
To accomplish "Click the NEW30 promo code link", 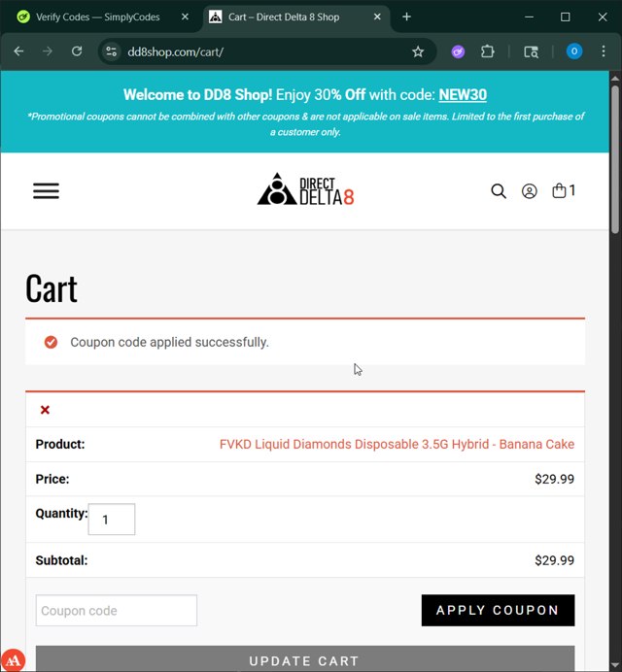I will [x=463, y=95].
